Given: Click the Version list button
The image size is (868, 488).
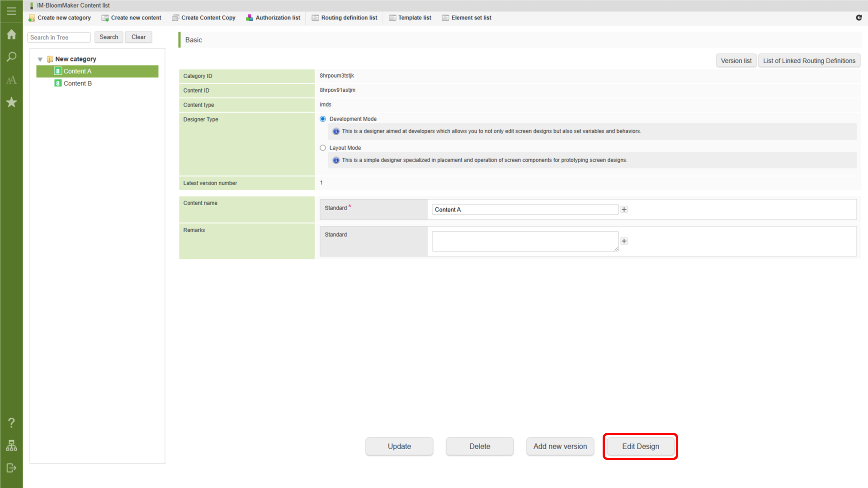Looking at the screenshot, I should click(x=736, y=61).
